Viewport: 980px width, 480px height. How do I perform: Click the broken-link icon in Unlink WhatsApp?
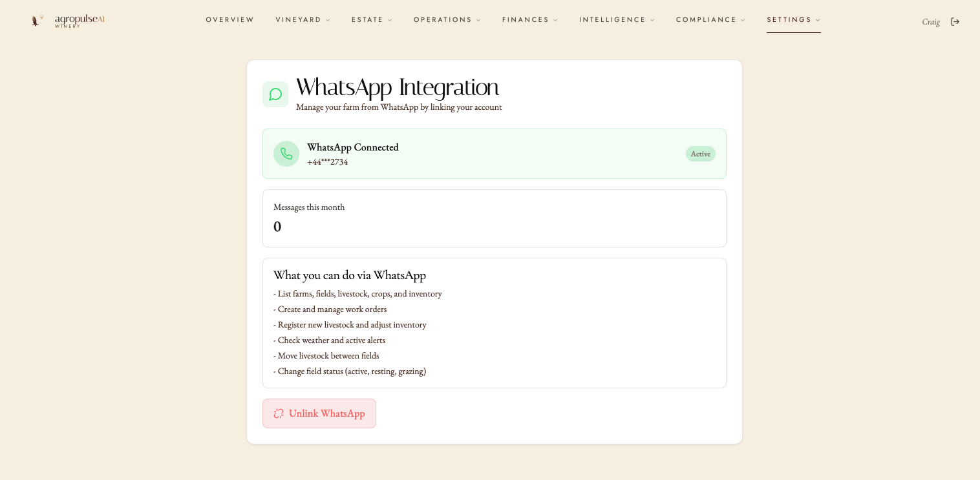(279, 413)
